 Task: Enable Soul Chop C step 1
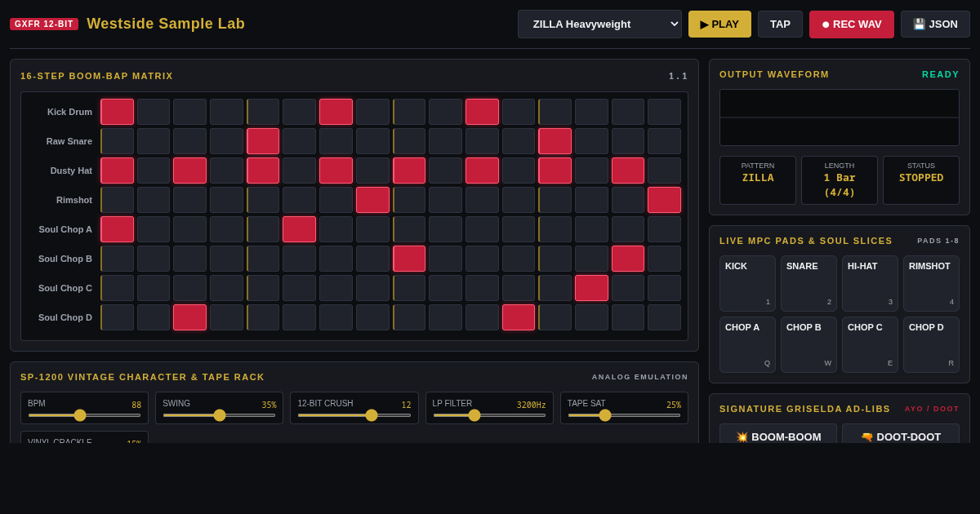[x=117, y=288]
